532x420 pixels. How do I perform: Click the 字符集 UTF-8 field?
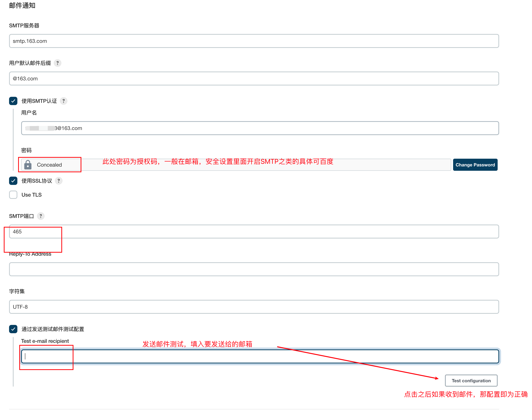click(x=254, y=306)
